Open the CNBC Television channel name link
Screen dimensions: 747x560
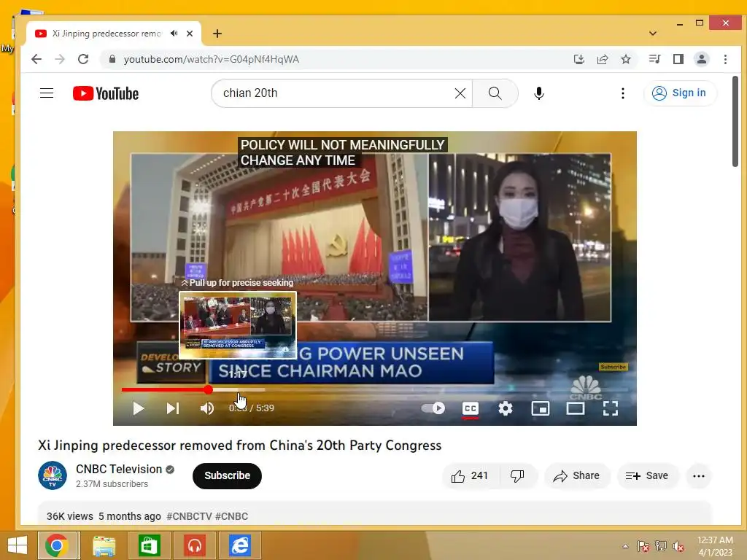[119, 469]
